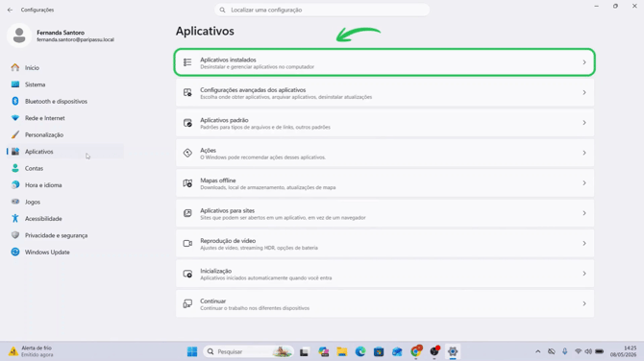Open Aplicativos padrão settings

[x=384, y=123]
